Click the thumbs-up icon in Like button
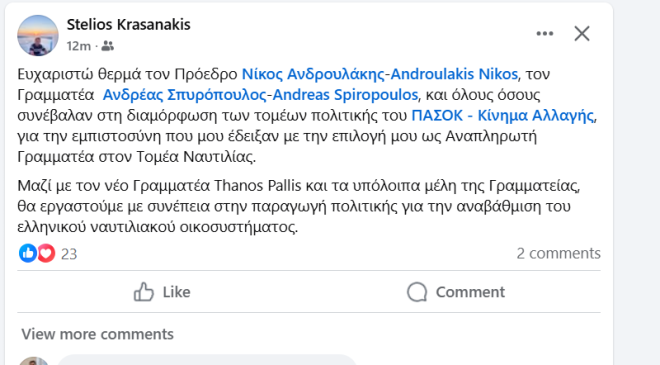The height and width of the screenshot is (365, 660). (x=144, y=292)
